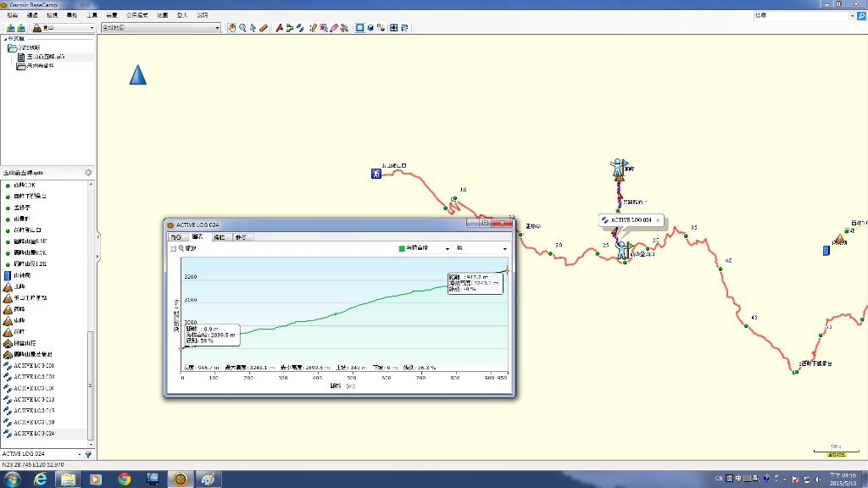Click the blue north arrow on the map
This screenshot has width=868, height=488.
click(x=138, y=75)
